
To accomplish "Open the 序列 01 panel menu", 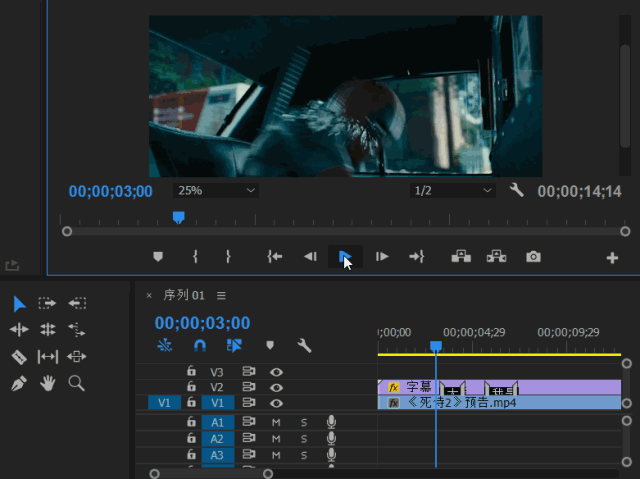I will tap(221, 295).
